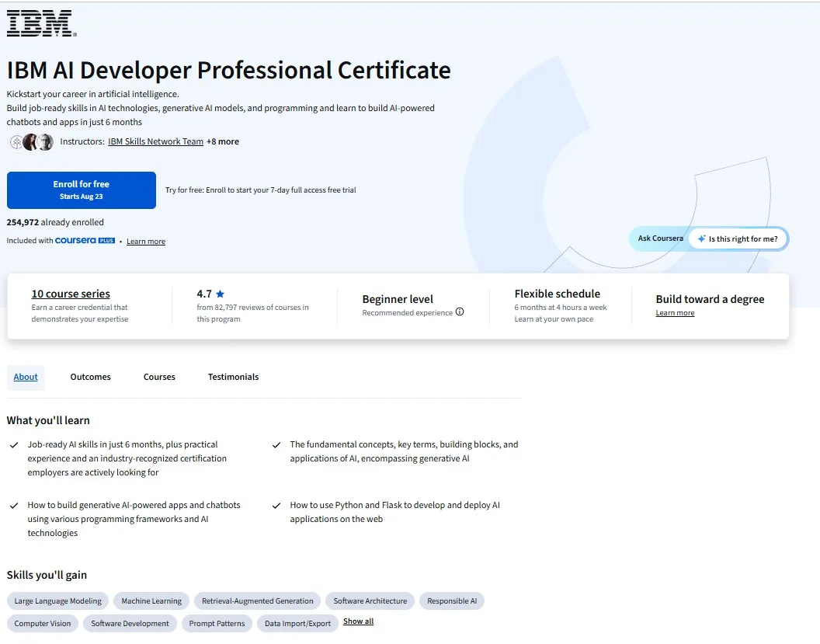Screen dimensions: 820x644
Task: Click the Prompt Patterns skill tag
Action: coord(217,624)
